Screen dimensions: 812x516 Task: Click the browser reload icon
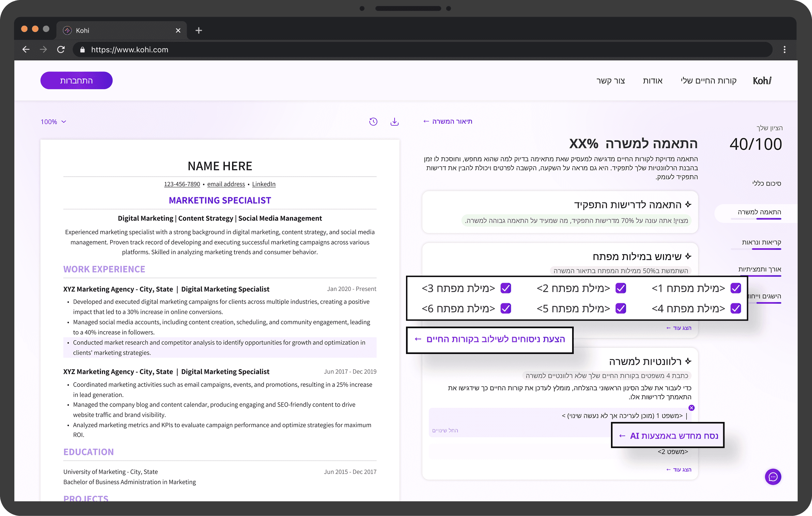click(61, 50)
